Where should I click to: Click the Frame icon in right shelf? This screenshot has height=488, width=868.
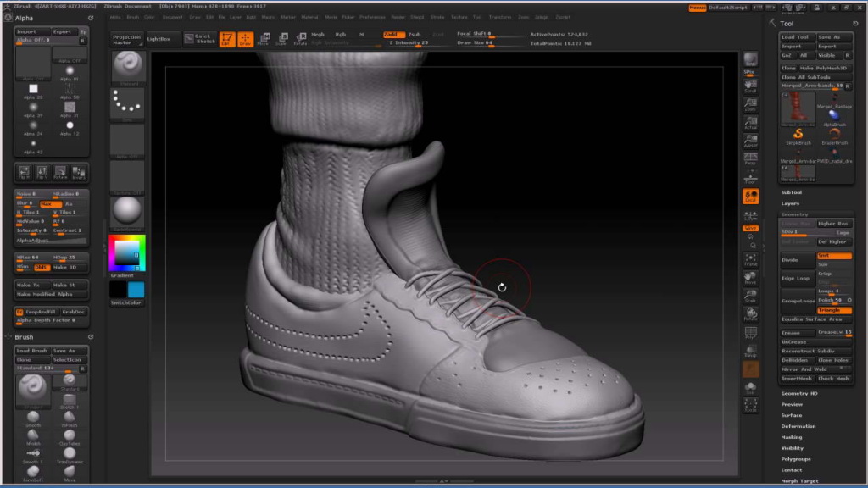(751, 259)
